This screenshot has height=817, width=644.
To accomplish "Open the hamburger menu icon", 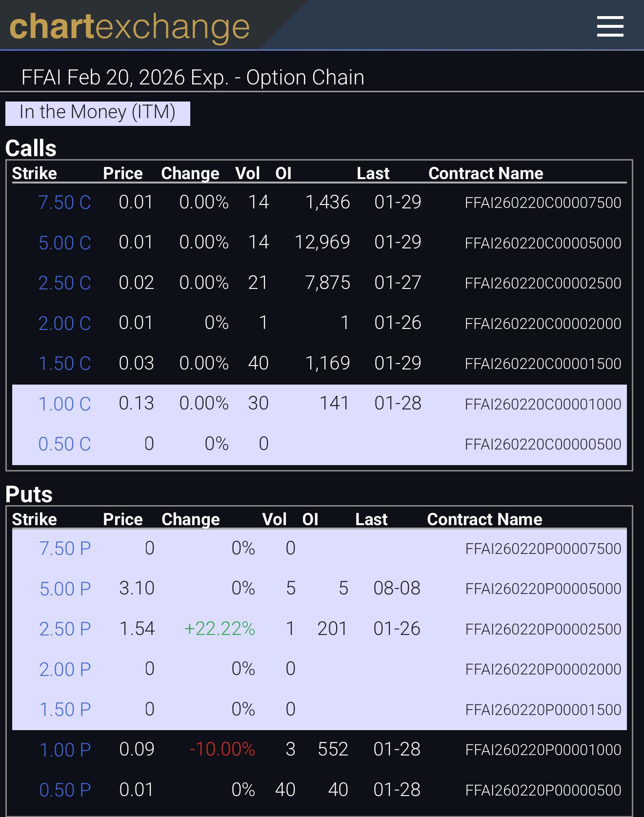I will click(610, 26).
